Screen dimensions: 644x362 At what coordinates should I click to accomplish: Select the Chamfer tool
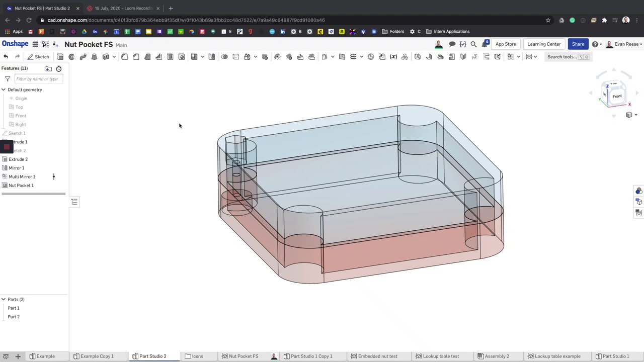[136, 57]
